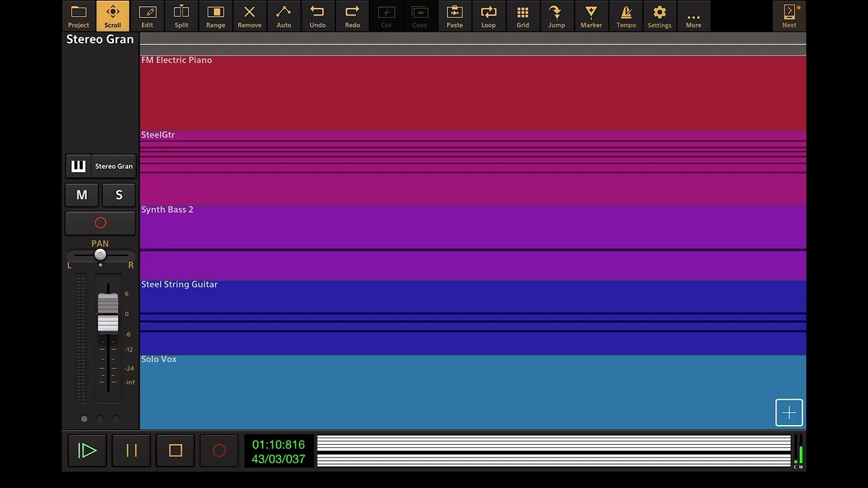Image resolution: width=868 pixels, height=488 pixels.
Task: Start recording from transport bar
Action: tap(219, 451)
